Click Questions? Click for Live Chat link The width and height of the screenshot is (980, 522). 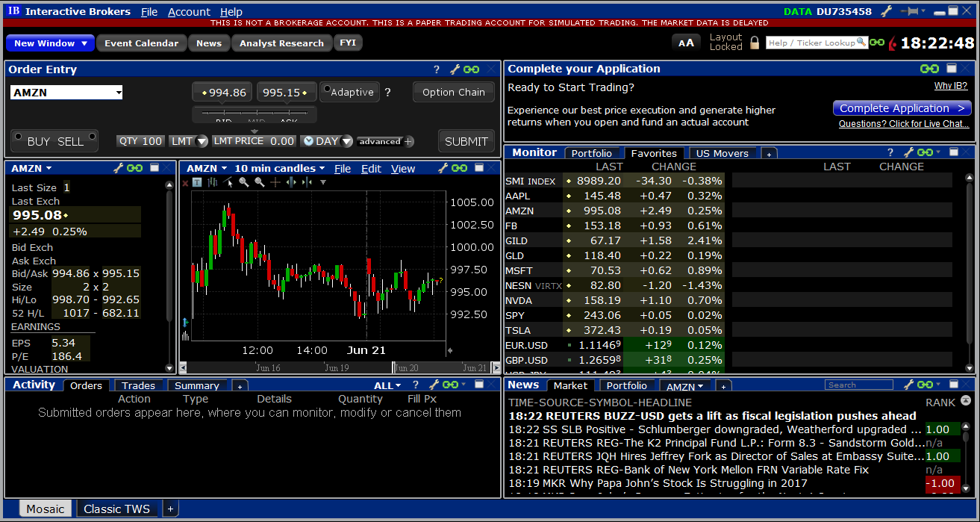point(904,124)
